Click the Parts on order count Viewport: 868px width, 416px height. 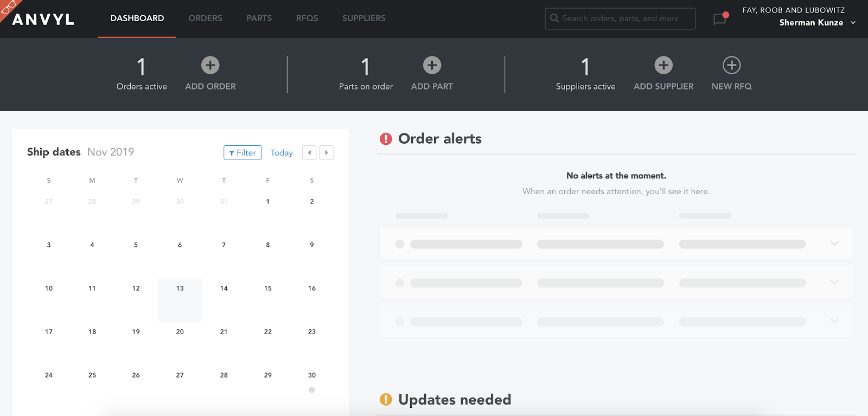tap(365, 67)
